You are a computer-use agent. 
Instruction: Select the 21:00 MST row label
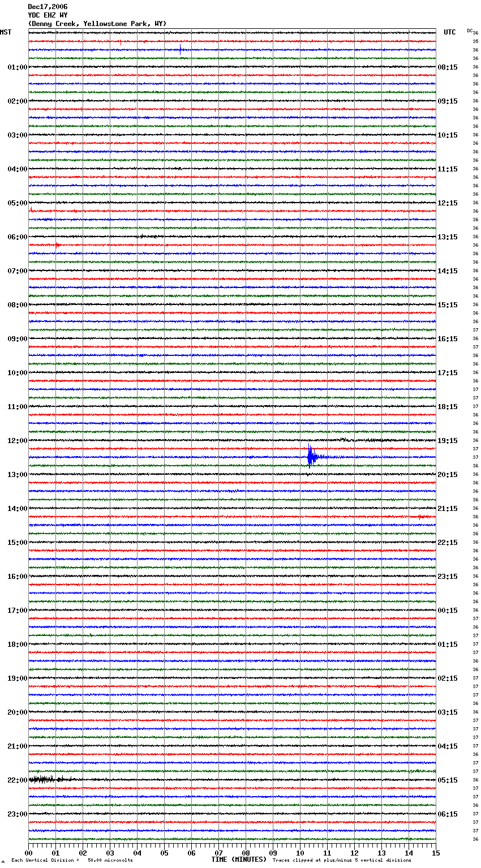[17, 746]
